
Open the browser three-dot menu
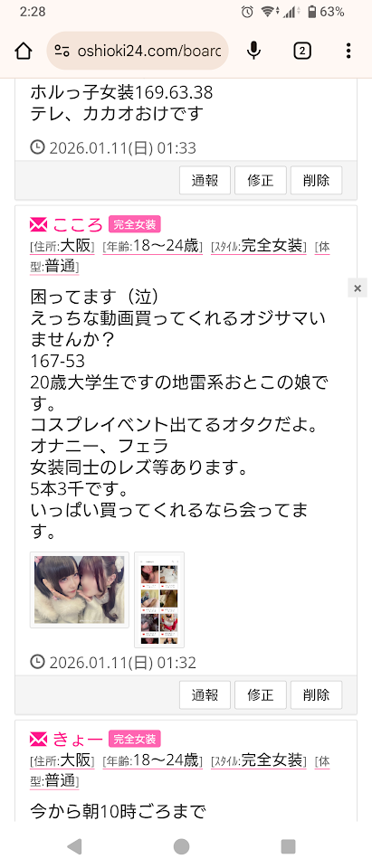click(x=348, y=51)
